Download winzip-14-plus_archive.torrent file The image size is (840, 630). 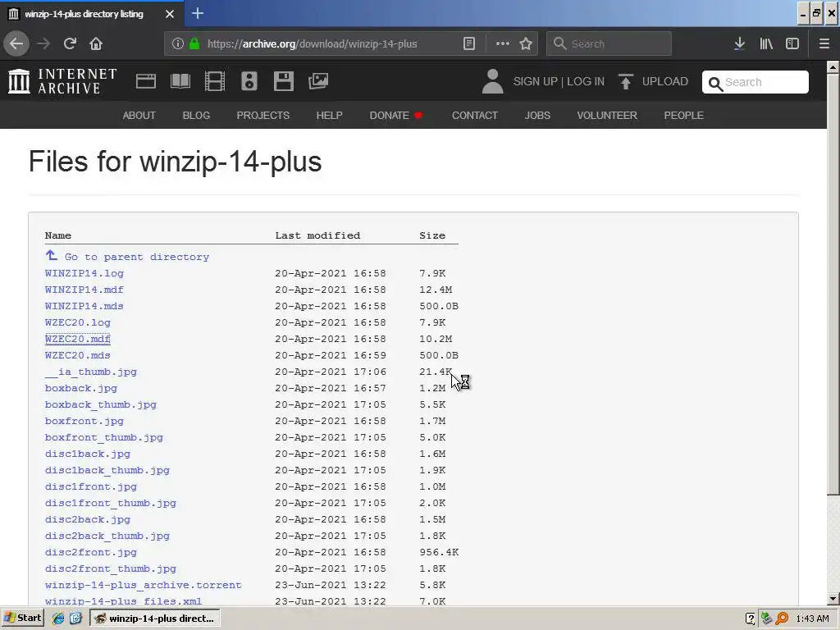(143, 585)
